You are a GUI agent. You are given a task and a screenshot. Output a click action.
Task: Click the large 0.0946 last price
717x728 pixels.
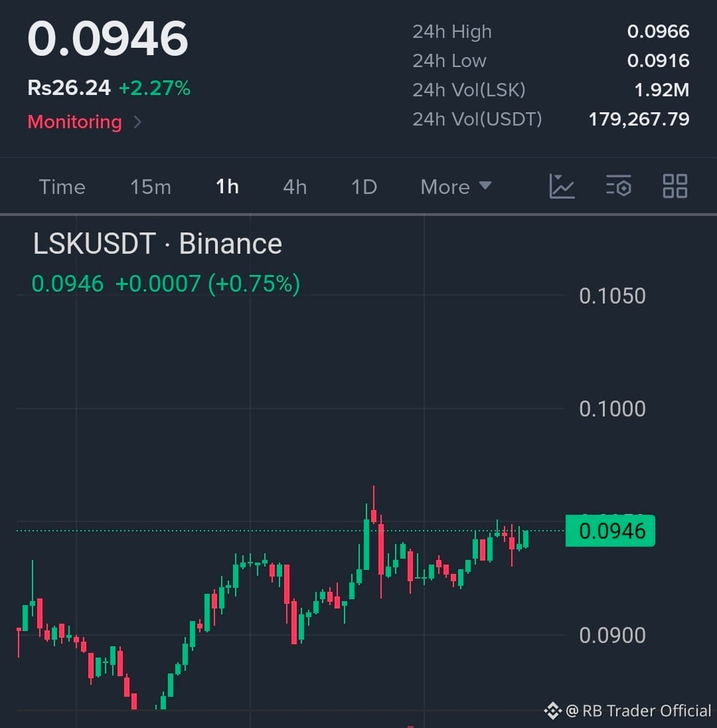pos(108,39)
